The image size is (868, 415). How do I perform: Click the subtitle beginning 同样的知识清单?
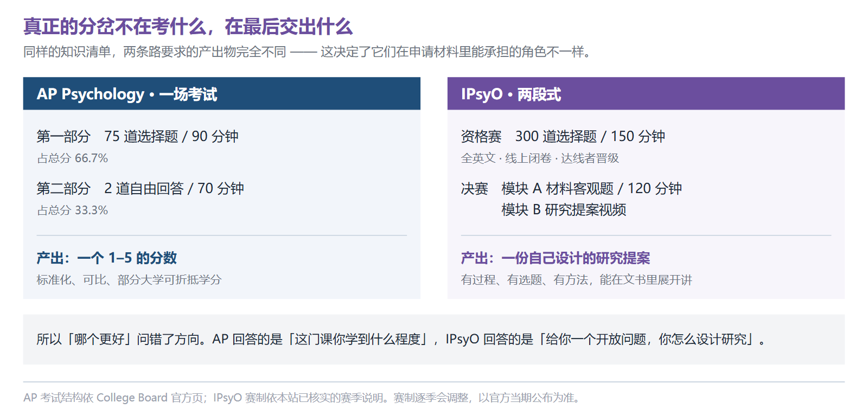[x=308, y=52]
